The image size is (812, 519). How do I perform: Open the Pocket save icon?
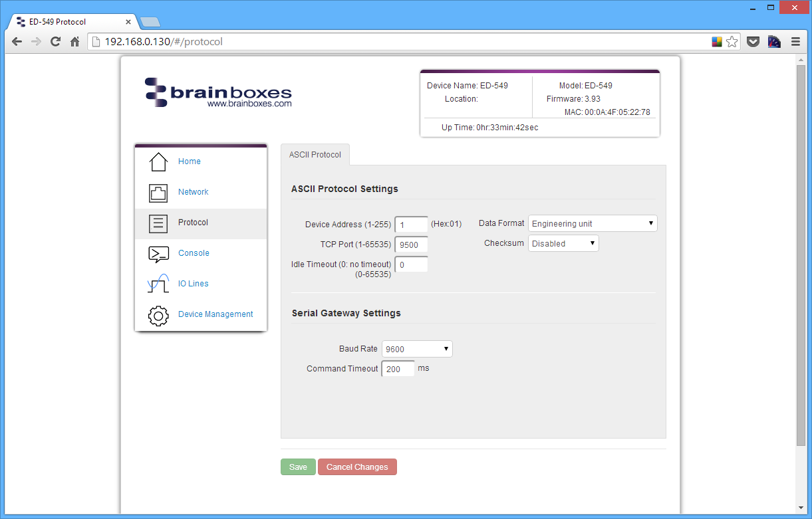point(753,41)
